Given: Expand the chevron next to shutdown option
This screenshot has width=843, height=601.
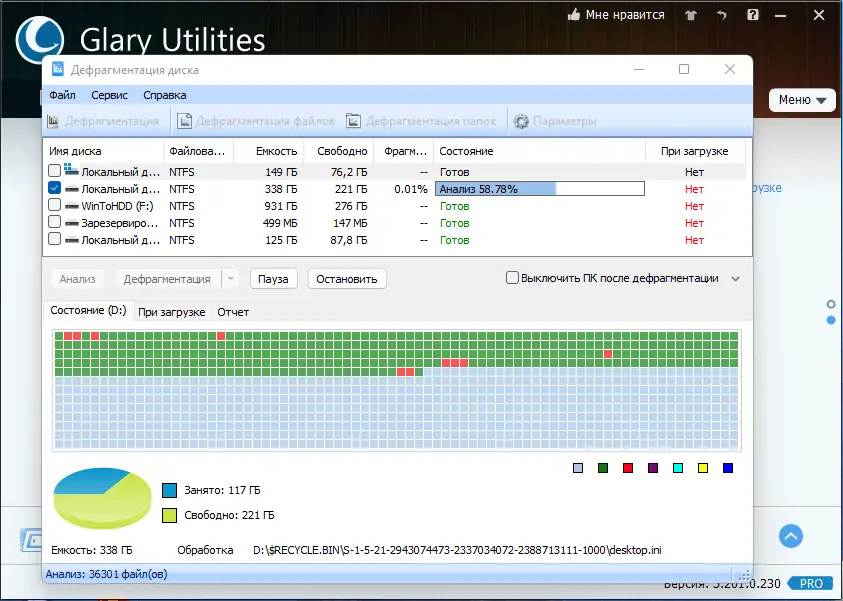Looking at the screenshot, I should [735, 279].
